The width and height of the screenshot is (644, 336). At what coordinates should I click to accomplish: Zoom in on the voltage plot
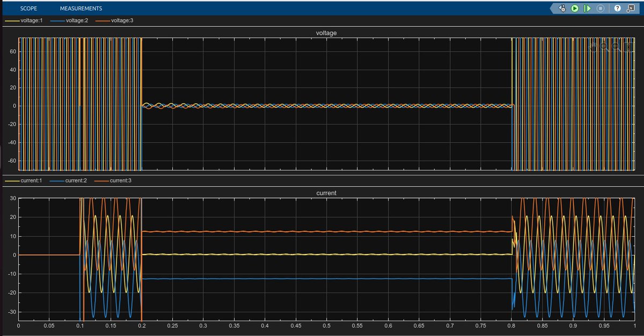(x=603, y=45)
